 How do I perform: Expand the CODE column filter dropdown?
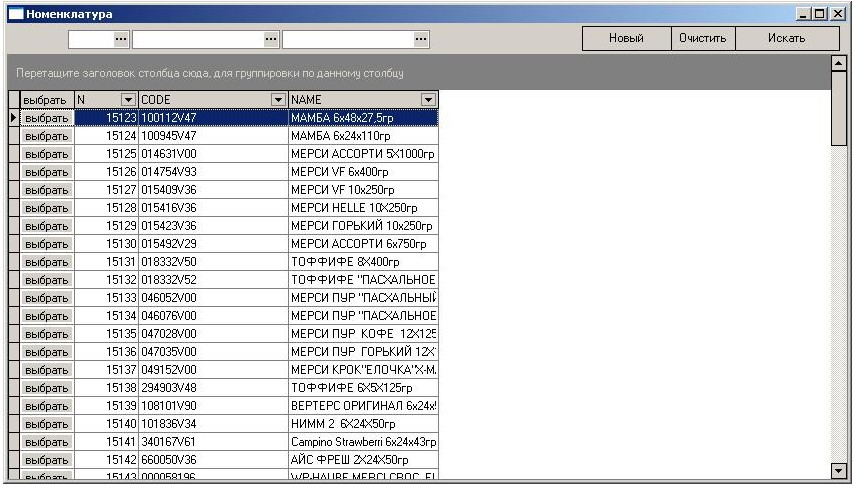point(279,100)
